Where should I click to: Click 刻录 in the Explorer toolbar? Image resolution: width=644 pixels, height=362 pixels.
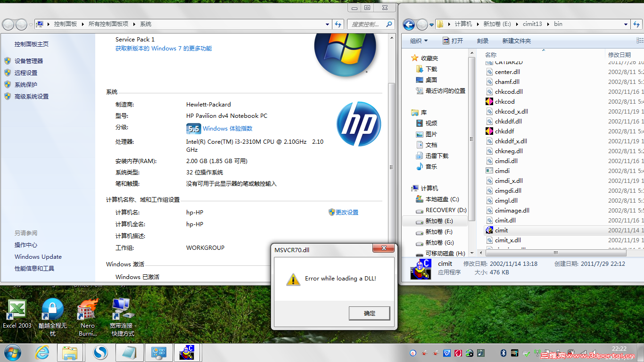click(x=482, y=41)
